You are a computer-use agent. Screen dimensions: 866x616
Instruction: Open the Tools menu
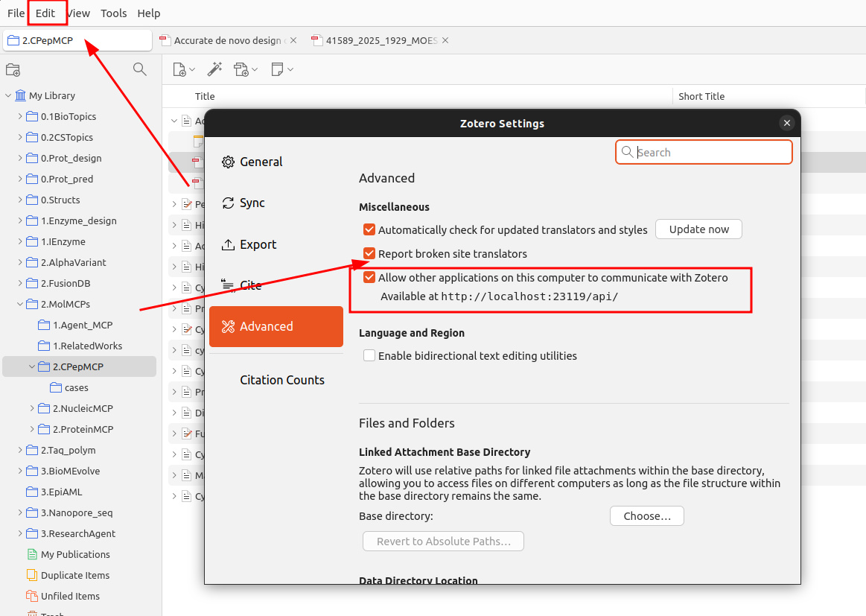(x=114, y=13)
